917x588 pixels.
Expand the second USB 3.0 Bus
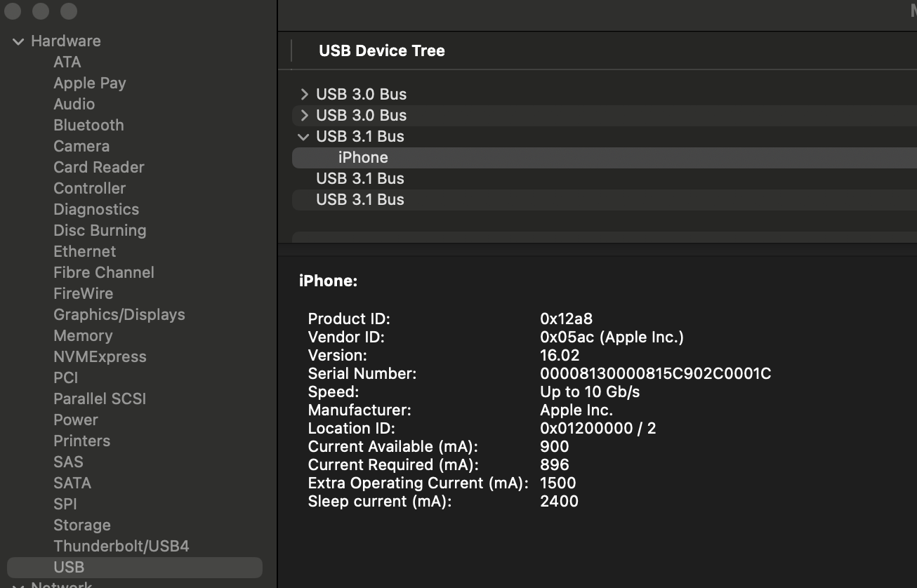(304, 115)
